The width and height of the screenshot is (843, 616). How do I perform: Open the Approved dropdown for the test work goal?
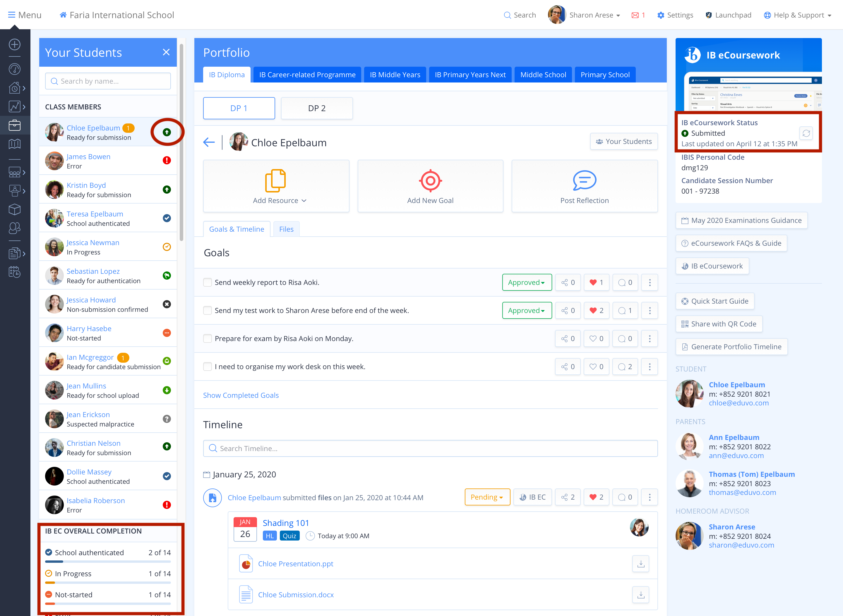point(527,311)
